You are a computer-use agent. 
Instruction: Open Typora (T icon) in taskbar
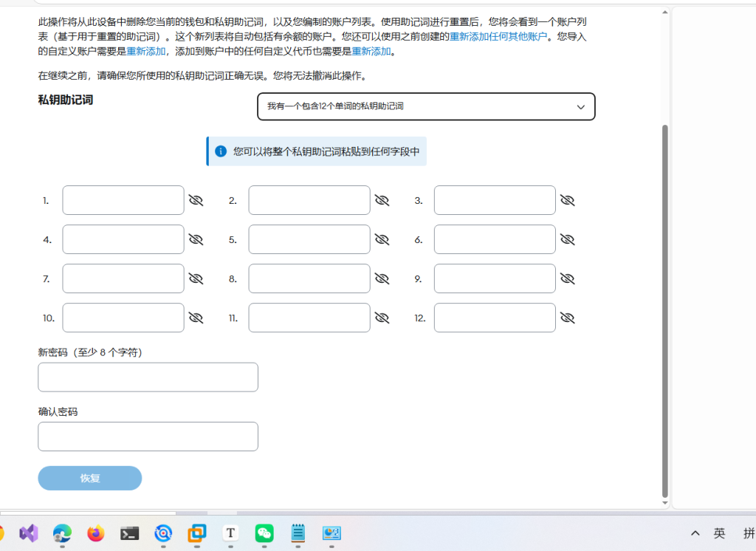click(230, 533)
